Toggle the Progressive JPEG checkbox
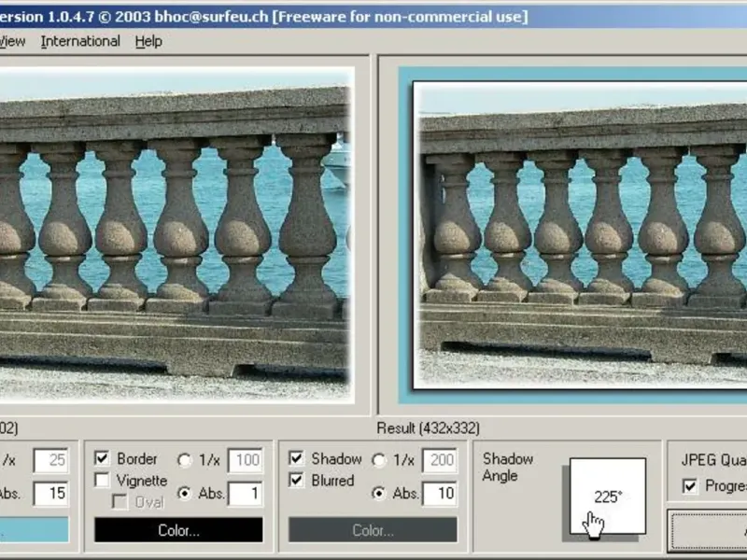This screenshot has width=747, height=560. (x=690, y=485)
